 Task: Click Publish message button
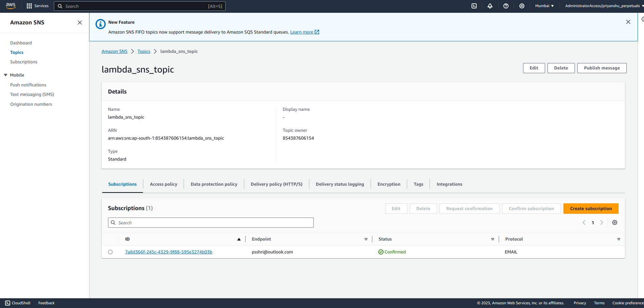point(602,68)
